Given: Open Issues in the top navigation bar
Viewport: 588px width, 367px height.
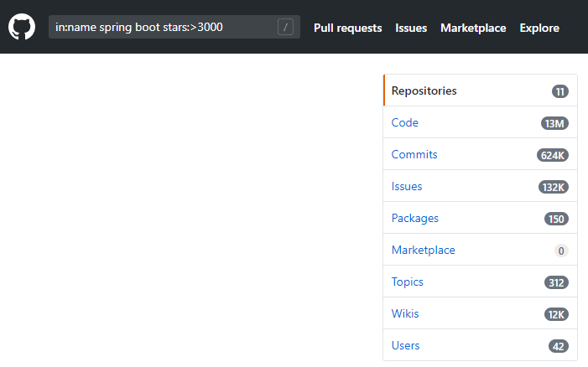Looking at the screenshot, I should pos(411,28).
